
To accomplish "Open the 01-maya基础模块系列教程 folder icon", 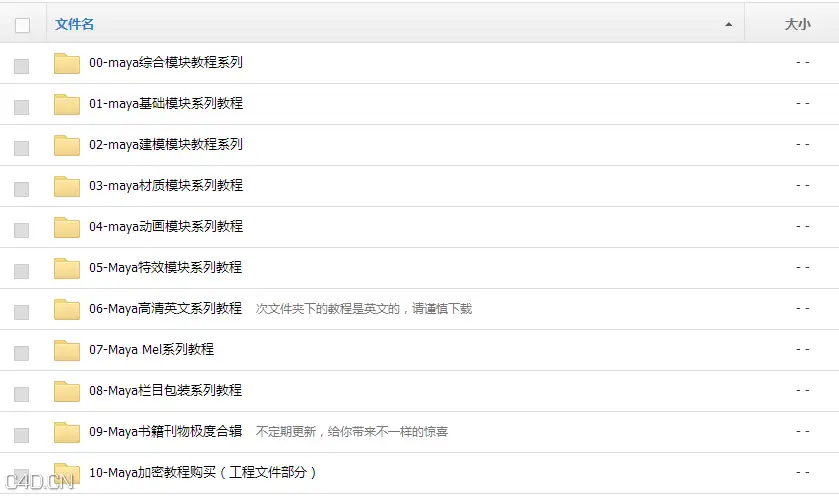I will click(x=67, y=104).
